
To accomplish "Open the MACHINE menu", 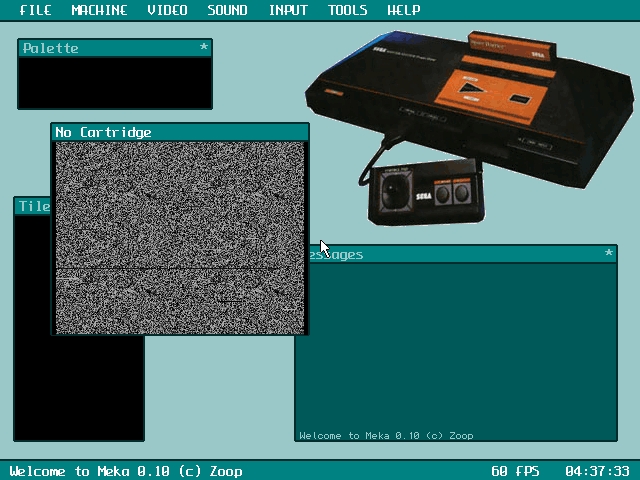I will point(99,10).
